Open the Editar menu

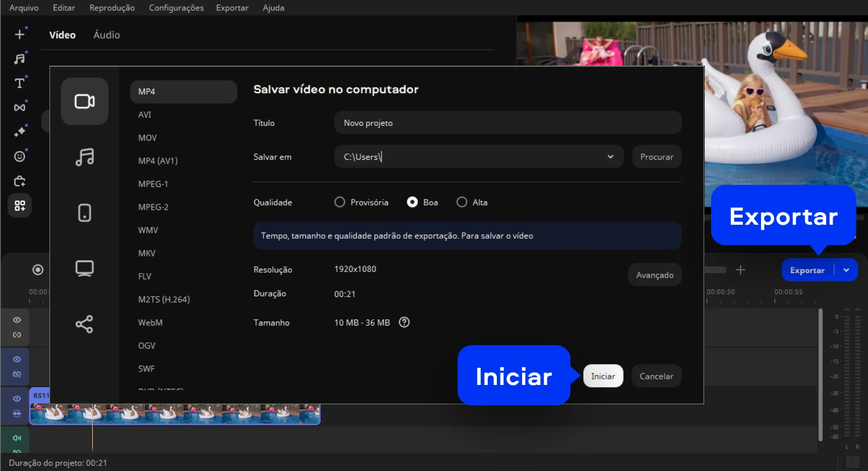[x=64, y=8]
